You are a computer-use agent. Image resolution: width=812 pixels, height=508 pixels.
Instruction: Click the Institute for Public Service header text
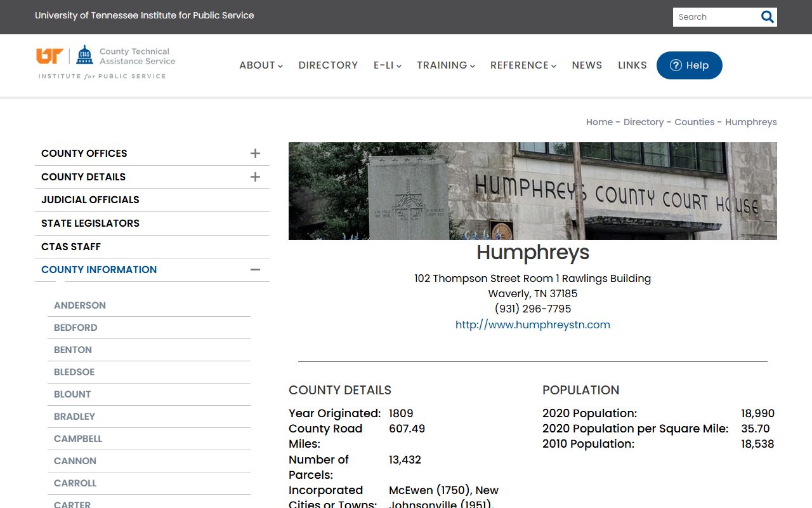click(145, 15)
